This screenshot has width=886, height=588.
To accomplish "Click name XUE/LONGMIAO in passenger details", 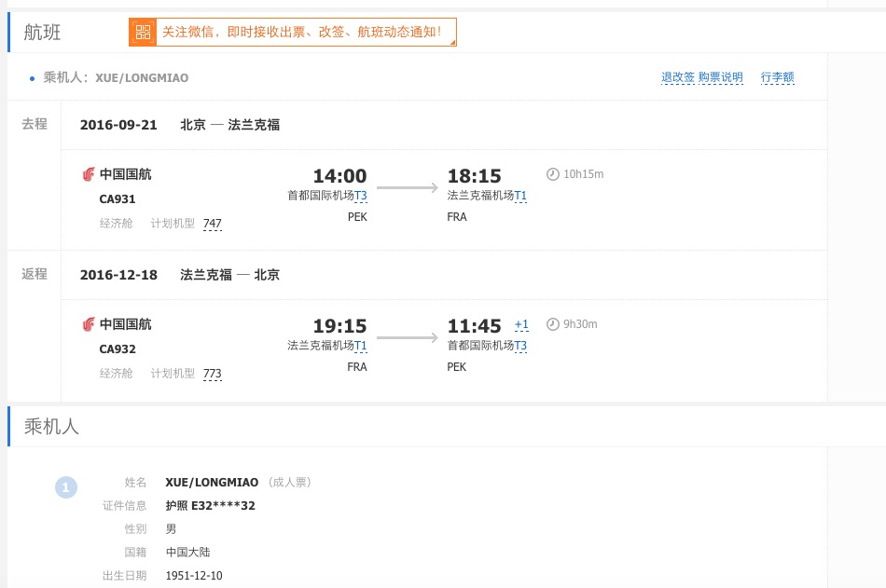I will 212,483.
